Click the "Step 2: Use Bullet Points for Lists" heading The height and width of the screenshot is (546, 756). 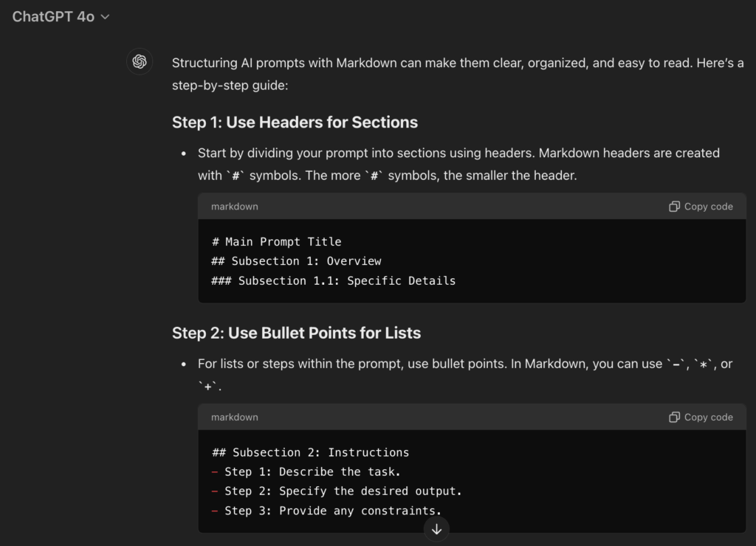click(296, 333)
